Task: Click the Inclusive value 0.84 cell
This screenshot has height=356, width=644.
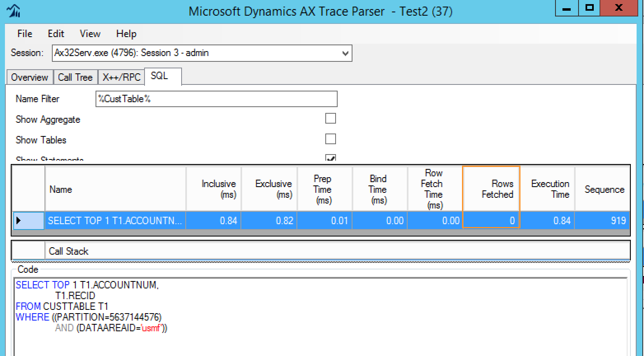Action: pos(214,220)
